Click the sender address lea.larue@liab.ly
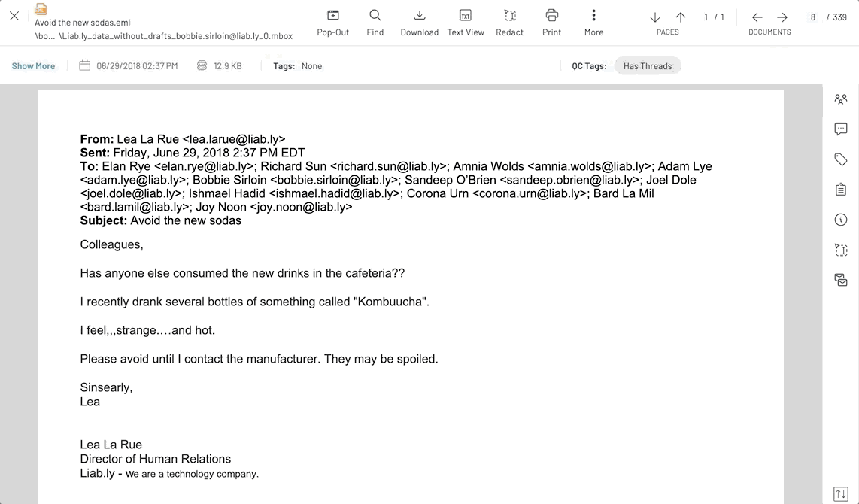 [234, 139]
